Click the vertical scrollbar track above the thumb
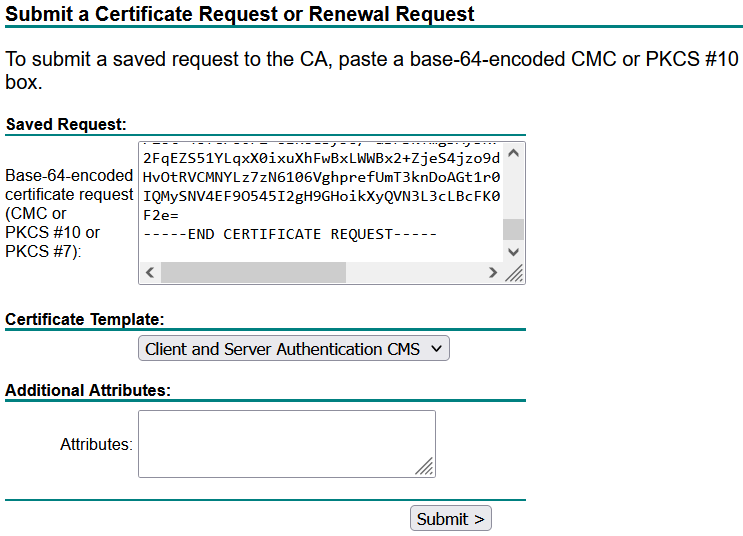743x536 pixels. click(x=513, y=191)
